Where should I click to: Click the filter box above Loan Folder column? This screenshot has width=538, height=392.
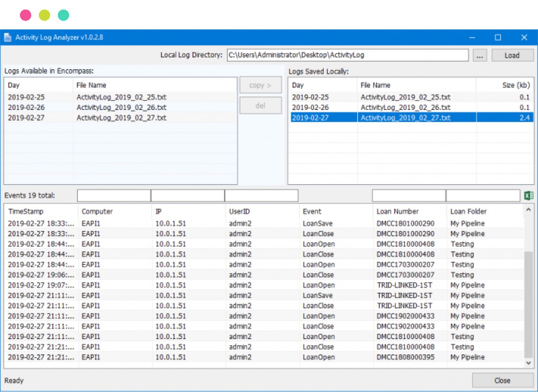tap(483, 196)
